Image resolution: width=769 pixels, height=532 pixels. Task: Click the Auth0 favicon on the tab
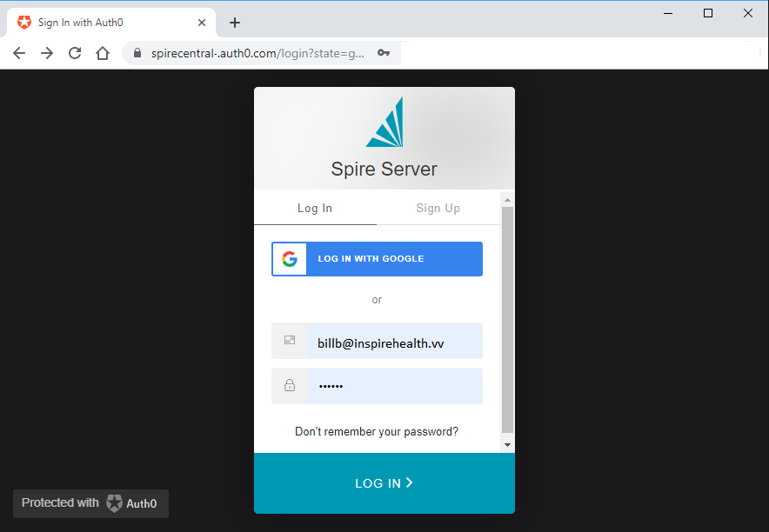click(x=24, y=22)
